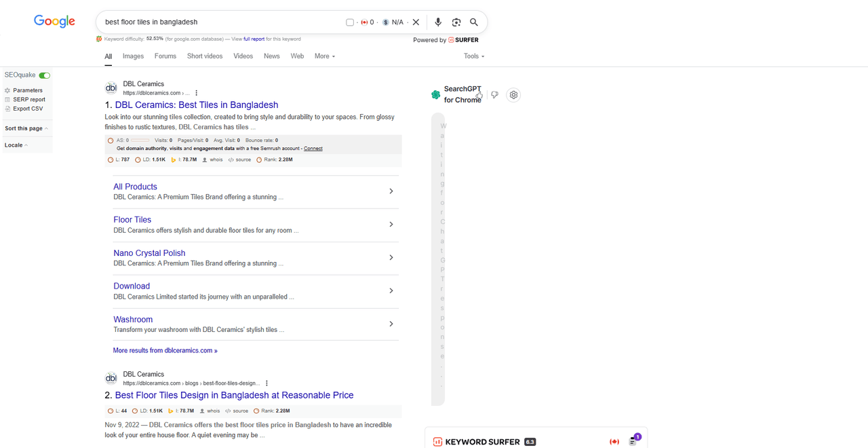Open the Download sitelink
This screenshot has width=868, height=448.
click(x=132, y=286)
